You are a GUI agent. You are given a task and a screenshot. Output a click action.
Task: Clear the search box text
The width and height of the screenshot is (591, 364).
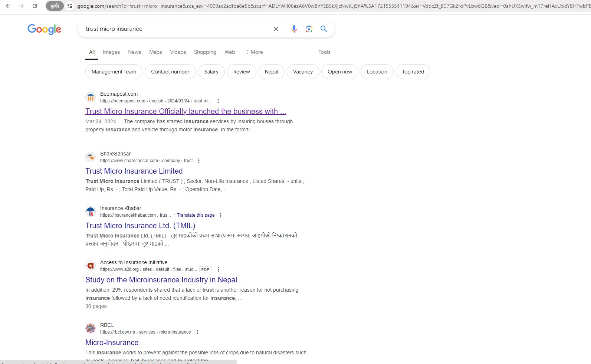[276, 29]
